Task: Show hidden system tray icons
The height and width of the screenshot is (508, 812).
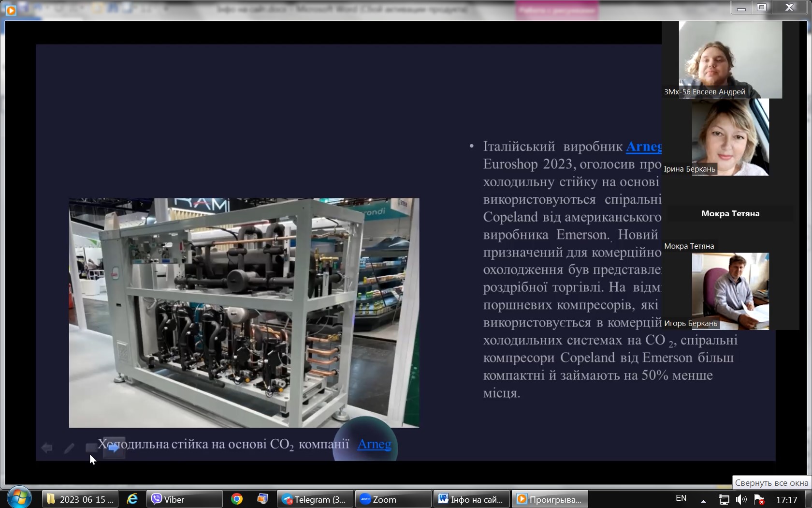Action: point(703,500)
